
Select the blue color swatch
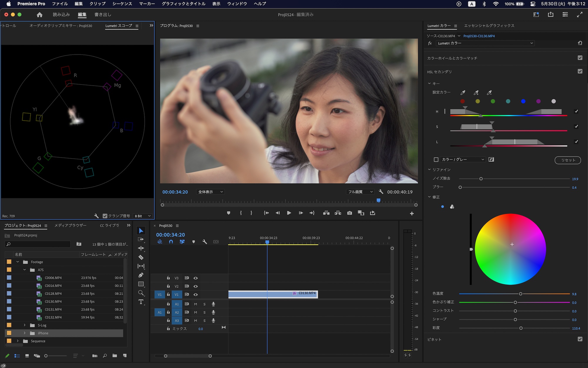click(x=523, y=101)
